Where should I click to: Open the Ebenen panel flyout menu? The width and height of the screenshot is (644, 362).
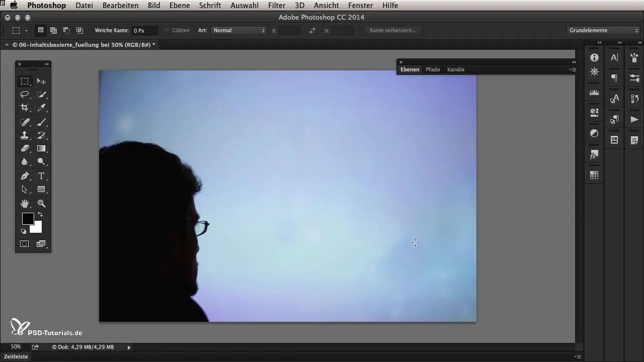pyautogui.click(x=573, y=69)
